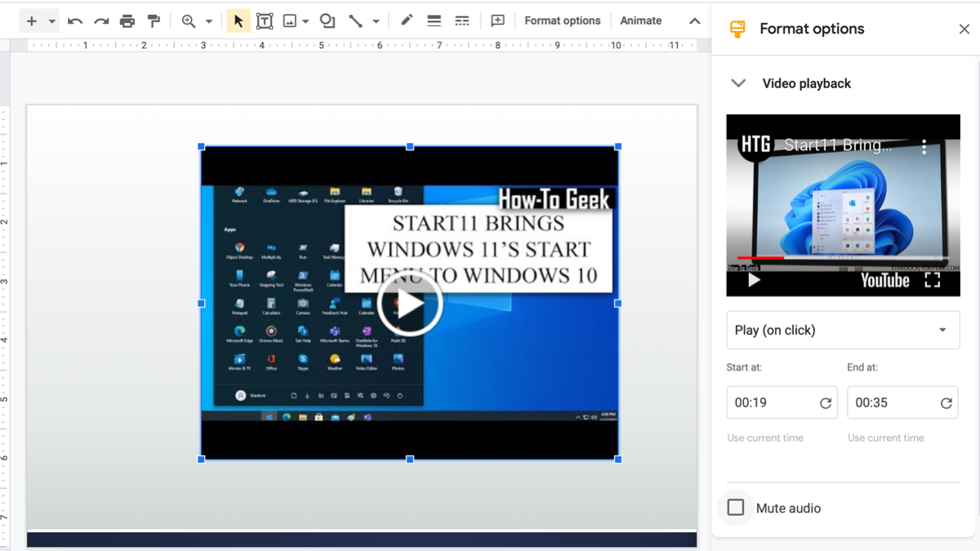Reset the End at time

(x=947, y=402)
